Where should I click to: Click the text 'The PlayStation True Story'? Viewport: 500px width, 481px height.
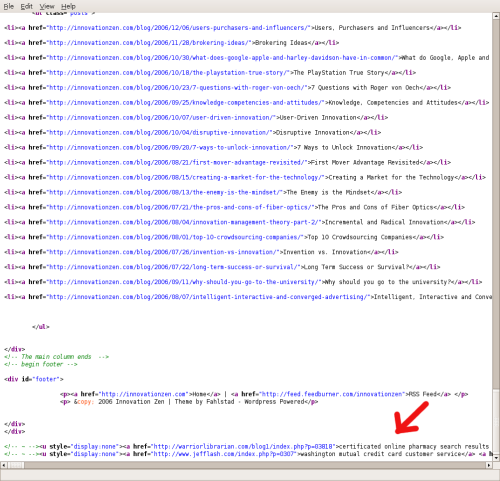tap(338, 73)
